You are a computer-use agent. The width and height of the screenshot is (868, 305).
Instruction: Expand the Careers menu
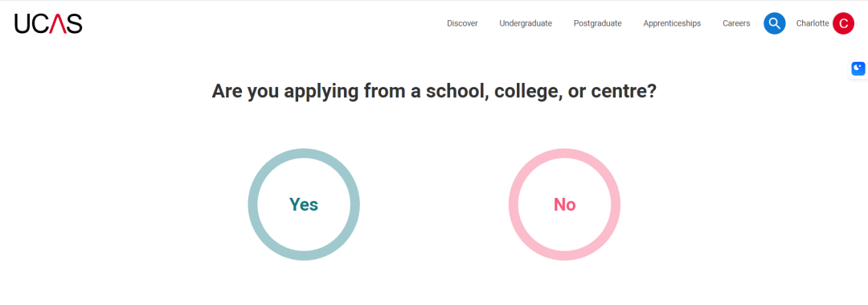pyautogui.click(x=736, y=23)
